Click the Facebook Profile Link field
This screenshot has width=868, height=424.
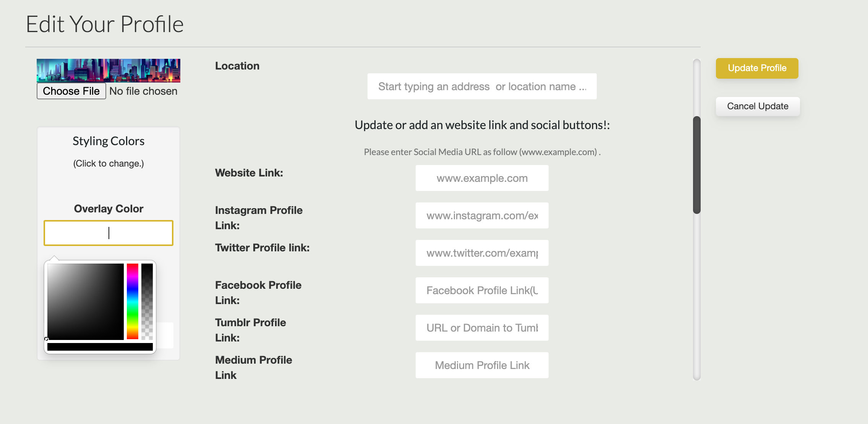[482, 290]
